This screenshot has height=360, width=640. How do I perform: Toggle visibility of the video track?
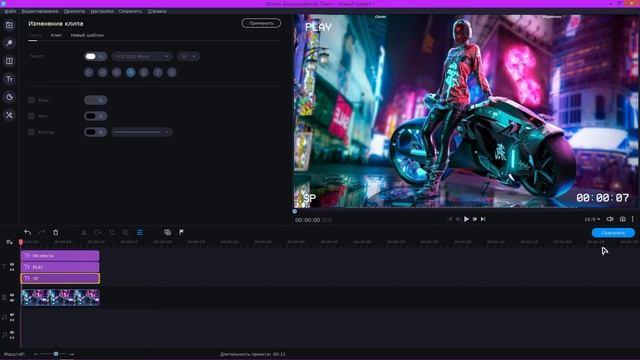click(12, 295)
